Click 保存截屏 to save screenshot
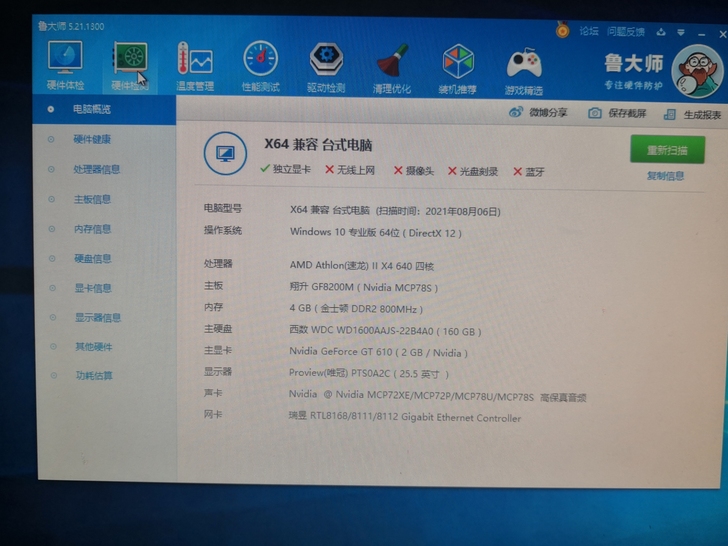The height and width of the screenshot is (546, 728). [617, 113]
